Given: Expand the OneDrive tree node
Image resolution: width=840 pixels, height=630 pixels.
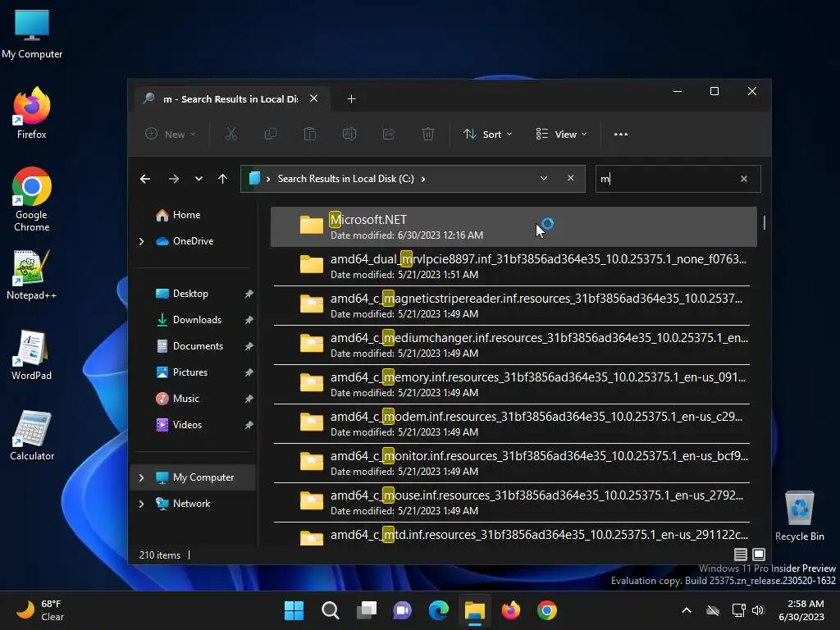Looking at the screenshot, I should coord(141,242).
